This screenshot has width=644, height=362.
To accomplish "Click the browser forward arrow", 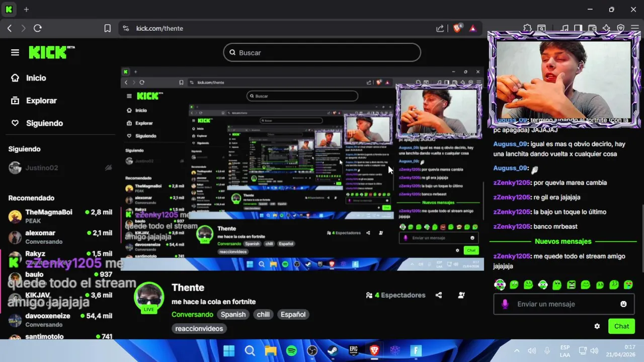I will pos(23,29).
